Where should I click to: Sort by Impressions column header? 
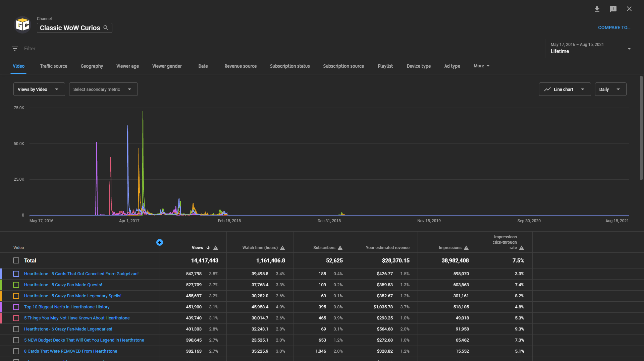pyautogui.click(x=450, y=248)
